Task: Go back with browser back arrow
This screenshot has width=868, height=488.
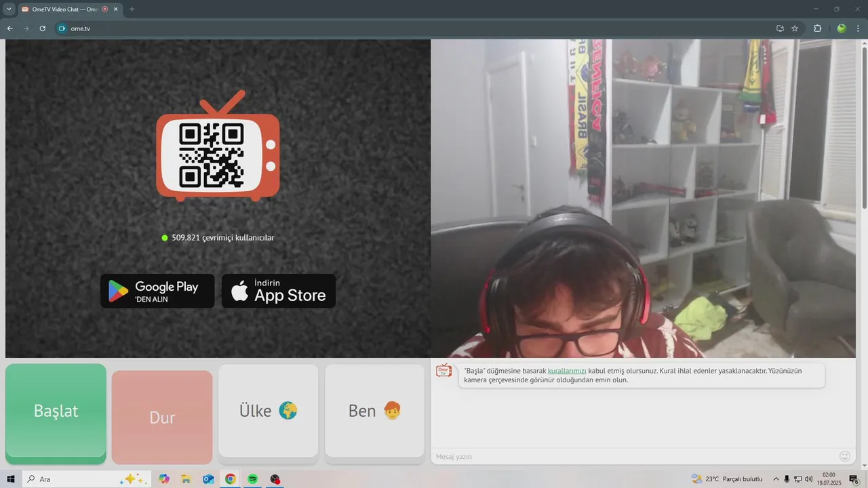Action: coord(9,28)
